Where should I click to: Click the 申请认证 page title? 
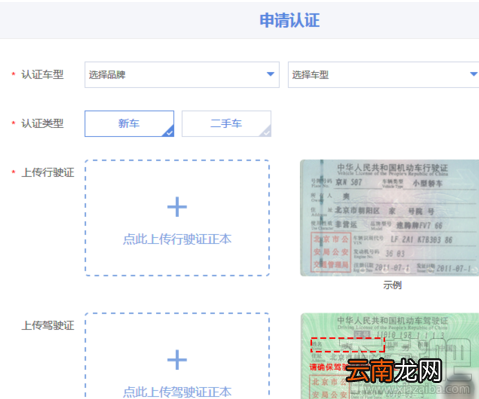coord(290,20)
